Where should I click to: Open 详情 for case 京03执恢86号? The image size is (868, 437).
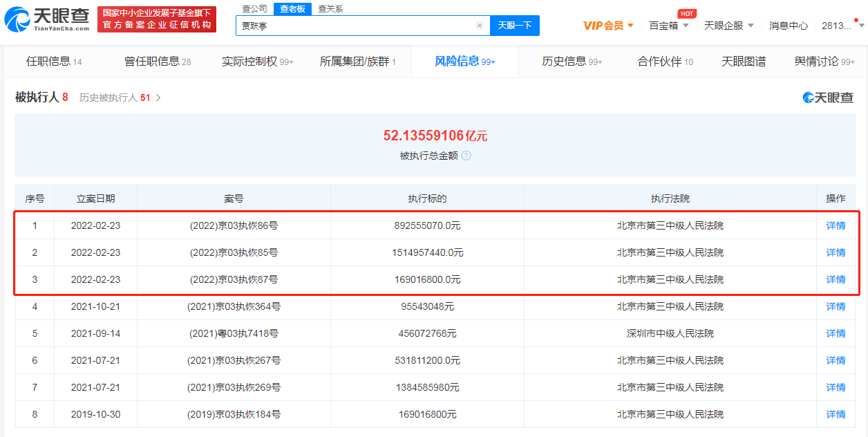836,225
